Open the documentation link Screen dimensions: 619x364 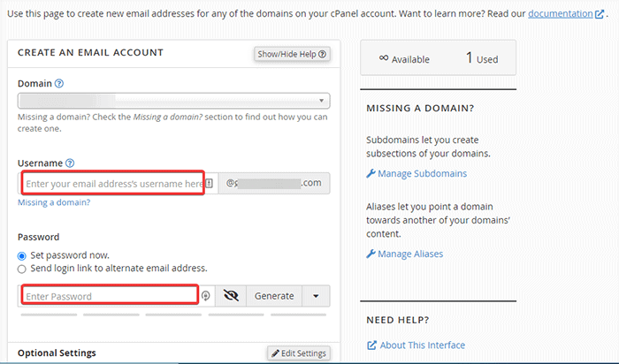(x=561, y=14)
